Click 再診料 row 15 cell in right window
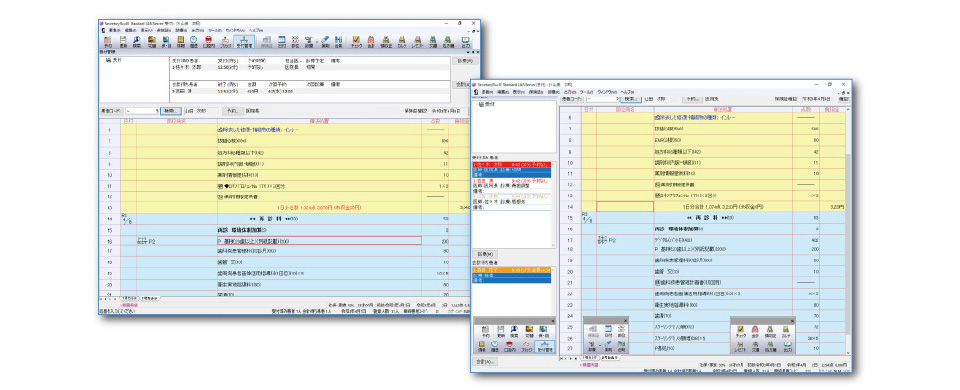This screenshot has height=390, width=960. [x=722, y=218]
